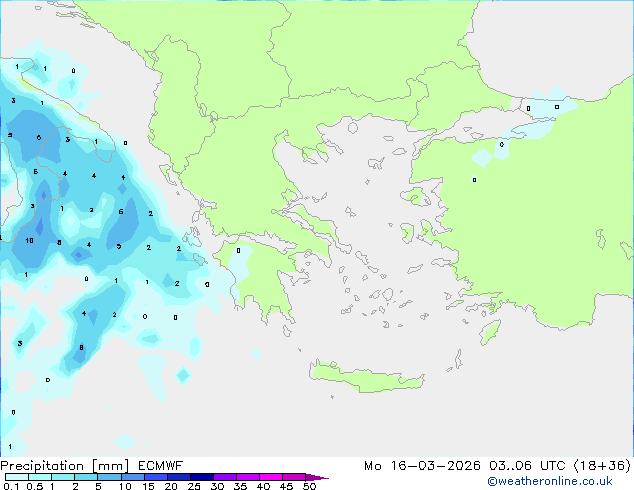Click the "0.5" legend scale label
634x490 pixels.
(35, 486)
